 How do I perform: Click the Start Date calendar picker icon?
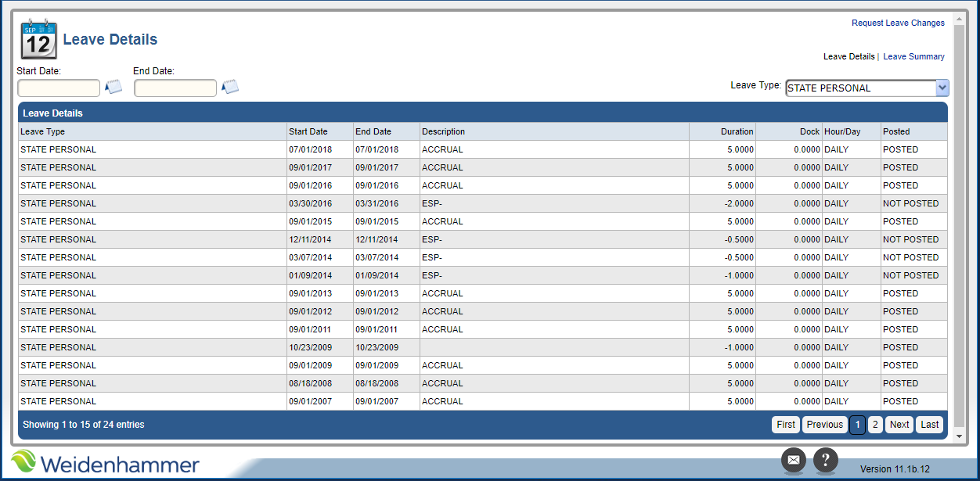(113, 87)
